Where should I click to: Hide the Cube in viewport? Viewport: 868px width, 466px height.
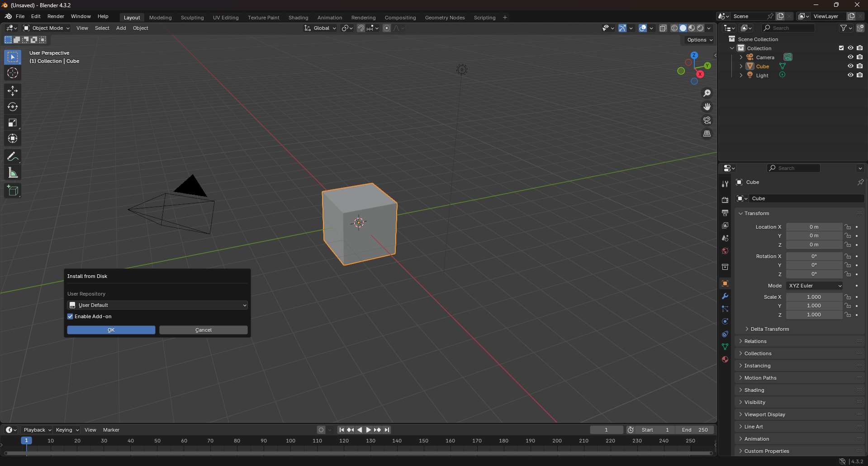(x=850, y=66)
